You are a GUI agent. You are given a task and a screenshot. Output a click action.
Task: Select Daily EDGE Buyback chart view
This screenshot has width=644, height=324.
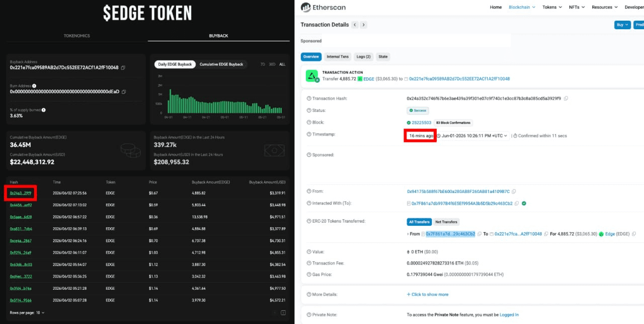pos(175,64)
